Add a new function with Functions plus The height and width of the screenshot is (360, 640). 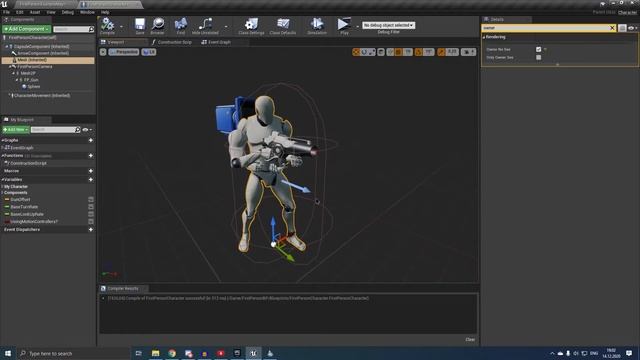click(x=91, y=156)
